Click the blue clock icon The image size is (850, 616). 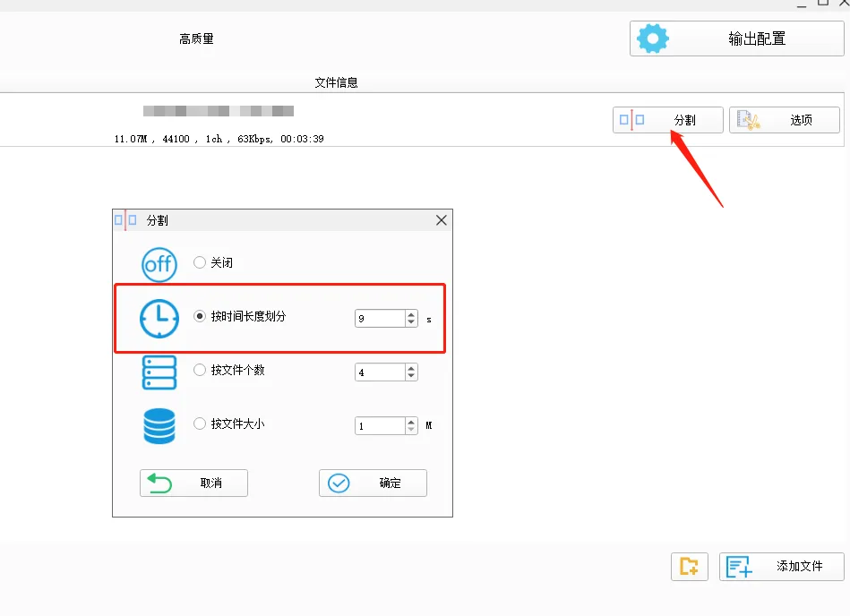point(159,319)
